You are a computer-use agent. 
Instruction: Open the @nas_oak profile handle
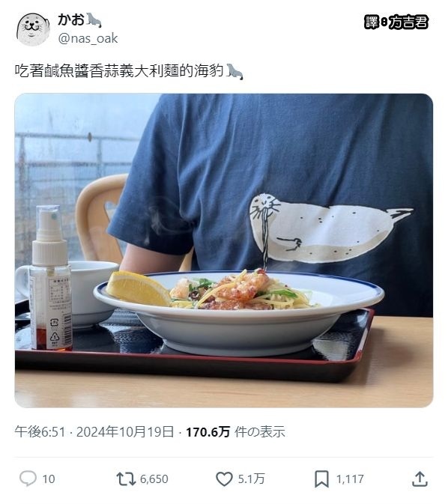88,39
